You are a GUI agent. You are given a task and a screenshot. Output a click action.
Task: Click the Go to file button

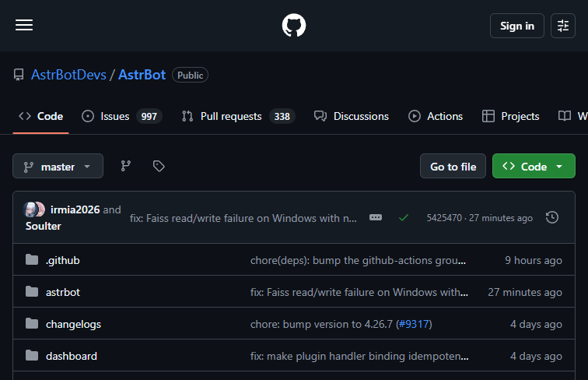point(453,166)
